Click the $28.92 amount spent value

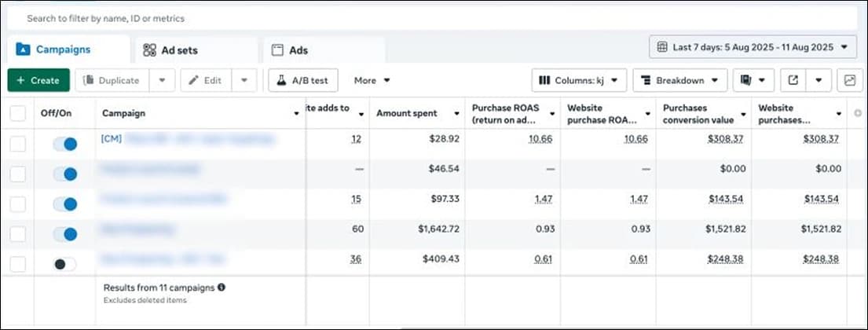click(x=444, y=139)
